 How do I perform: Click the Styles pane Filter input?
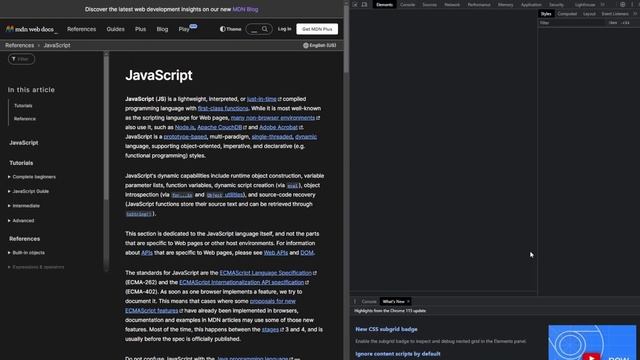(x=571, y=23)
